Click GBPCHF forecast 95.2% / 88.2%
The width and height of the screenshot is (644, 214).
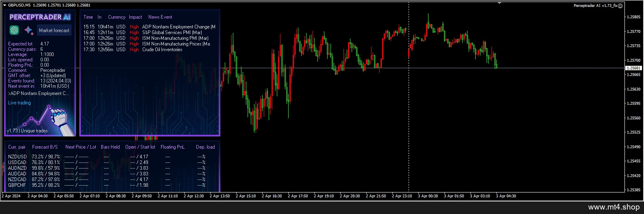[46, 185]
